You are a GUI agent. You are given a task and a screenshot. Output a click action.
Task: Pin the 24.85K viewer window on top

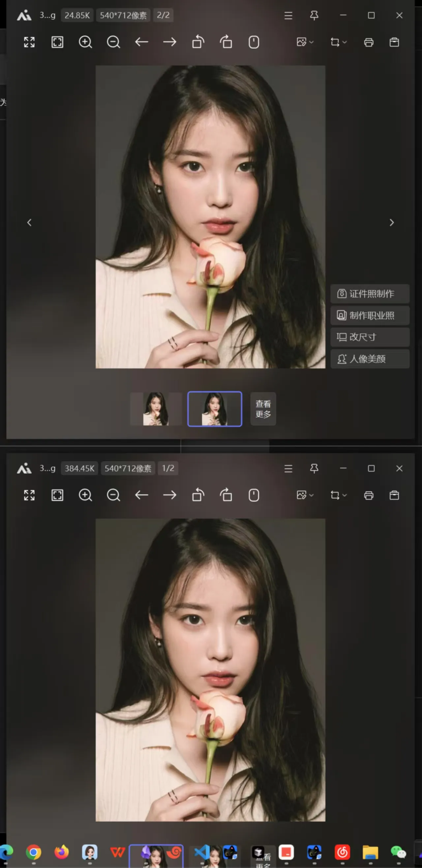tap(314, 15)
